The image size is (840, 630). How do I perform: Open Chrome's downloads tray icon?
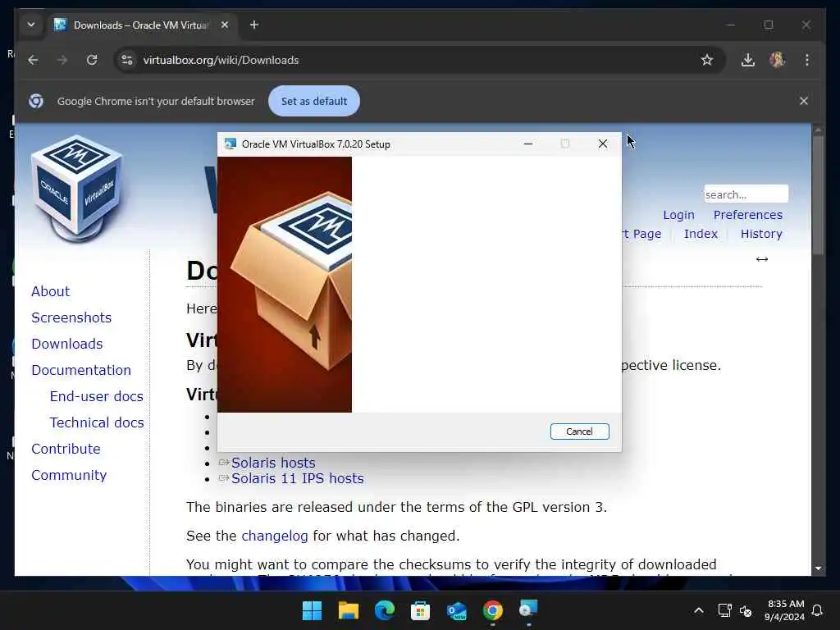[x=748, y=60]
